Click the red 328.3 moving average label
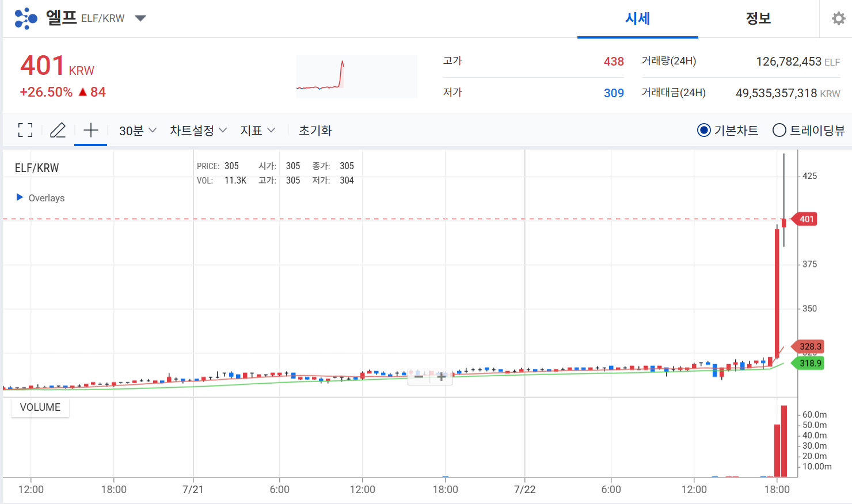 click(x=808, y=346)
